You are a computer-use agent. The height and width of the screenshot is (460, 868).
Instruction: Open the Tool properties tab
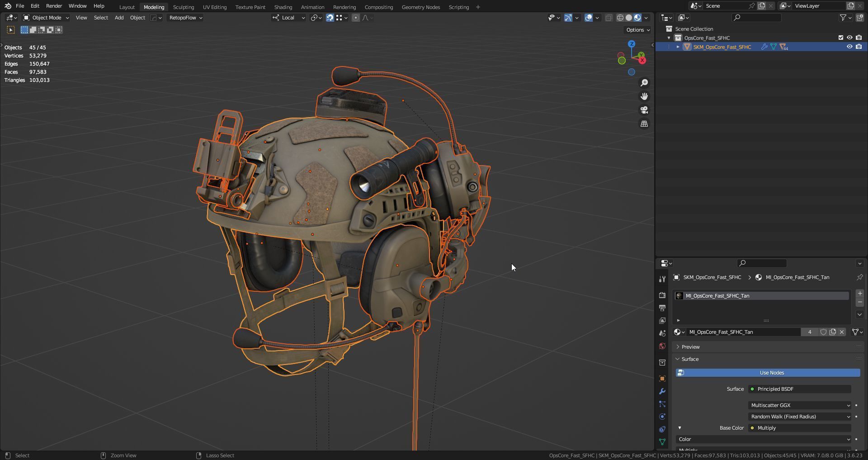click(662, 279)
